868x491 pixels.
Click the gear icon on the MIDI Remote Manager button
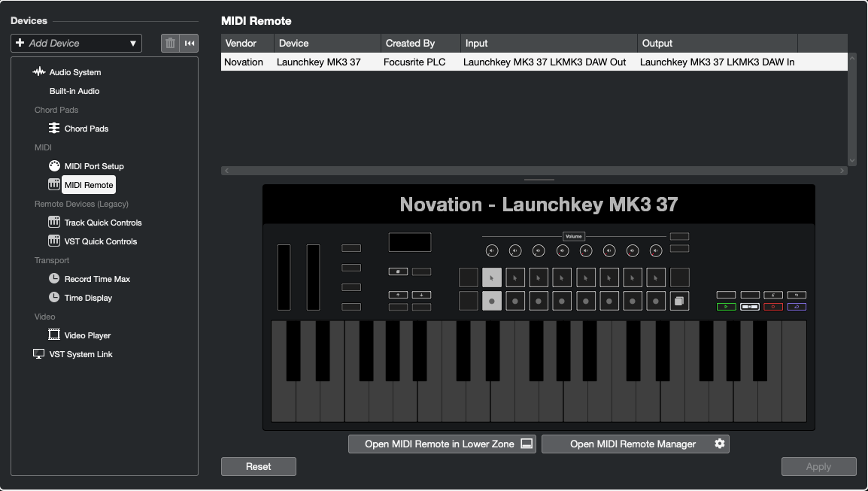click(720, 444)
